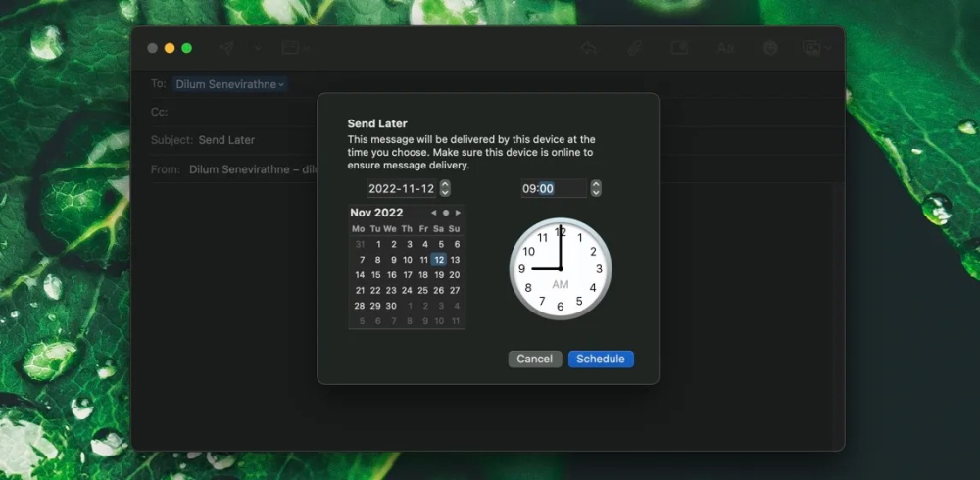The height and width of the screenshot is (480, 980).
Task: Select the highlighted day 12
Action: click(x=439, y=260)
